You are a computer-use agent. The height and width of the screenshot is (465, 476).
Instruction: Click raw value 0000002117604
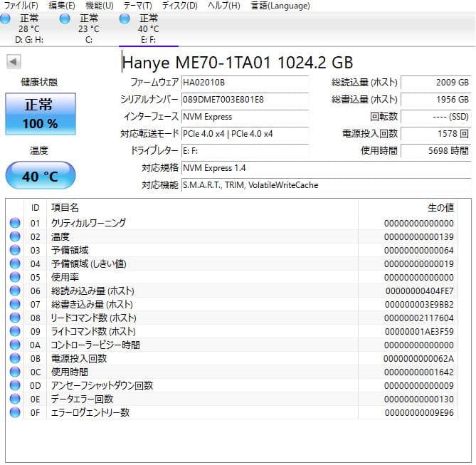coord(419,318)
